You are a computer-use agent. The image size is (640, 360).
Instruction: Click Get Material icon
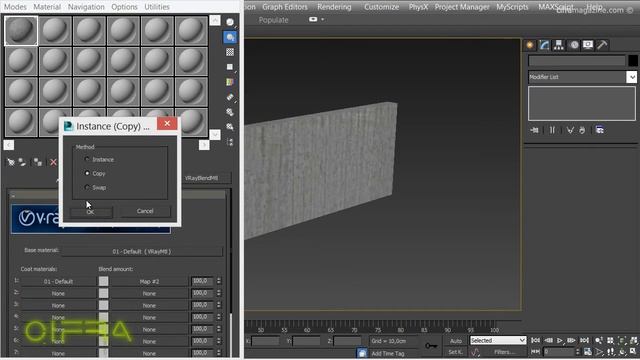[11, 162]
